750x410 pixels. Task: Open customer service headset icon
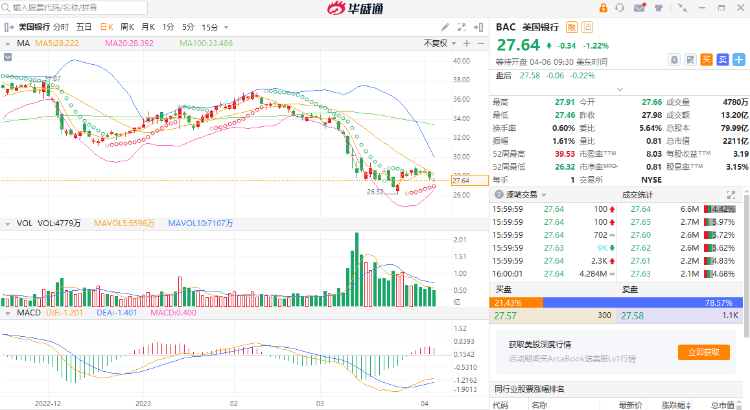coord(621,7)
